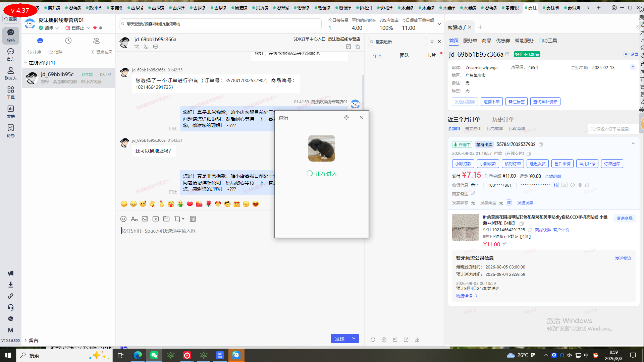
Task: Collapse the 在线咨询 [1] group
Action: tap(25, 63)
